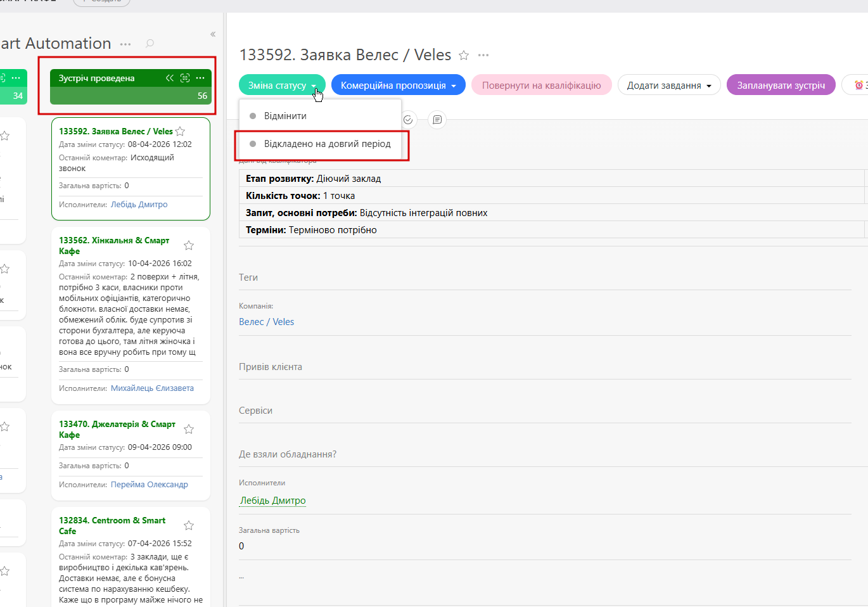Collapse the Зустріч проведена column

[x=170, y=78]
